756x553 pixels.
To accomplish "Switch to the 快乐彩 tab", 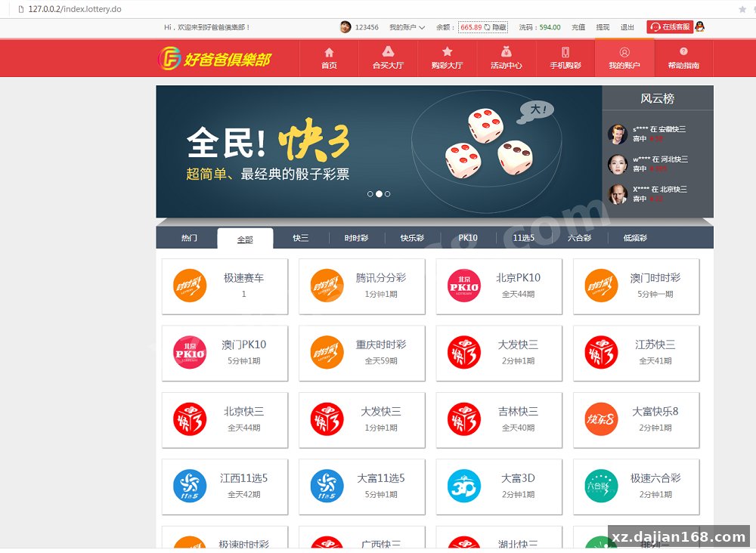I will (412, 238).
